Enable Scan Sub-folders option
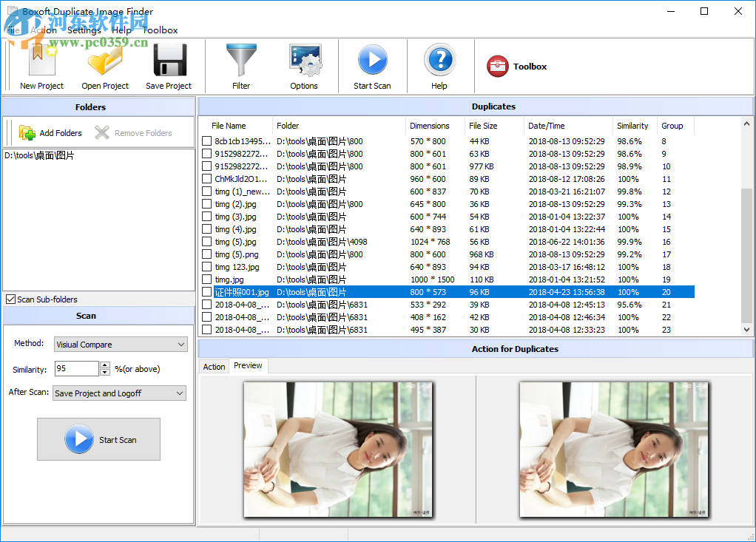756x542 pixels. click(x=9, y=299)
